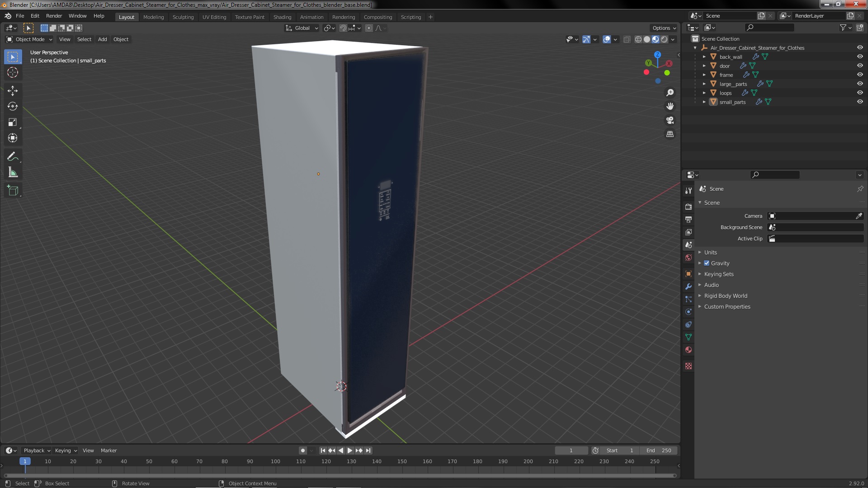Hide the door object in outliner
The height and width of the screenshot is (488, 868).
coord(859,66)
